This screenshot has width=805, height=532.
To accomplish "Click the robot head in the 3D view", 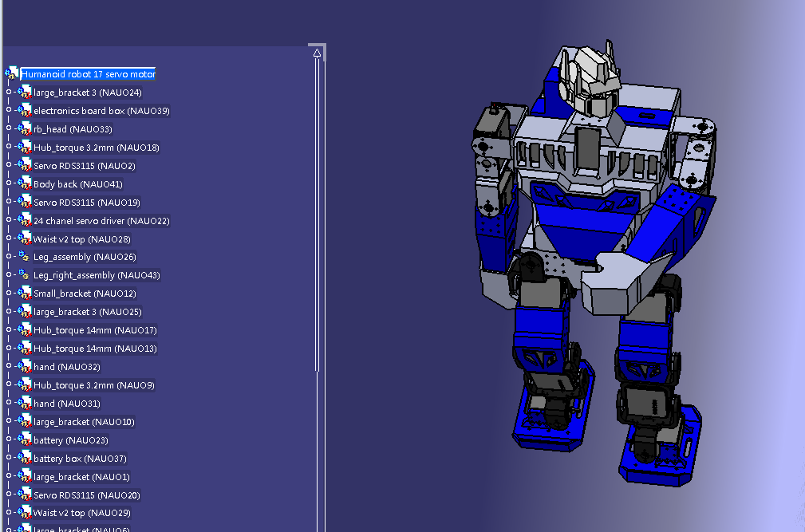I will coord(590,80).
